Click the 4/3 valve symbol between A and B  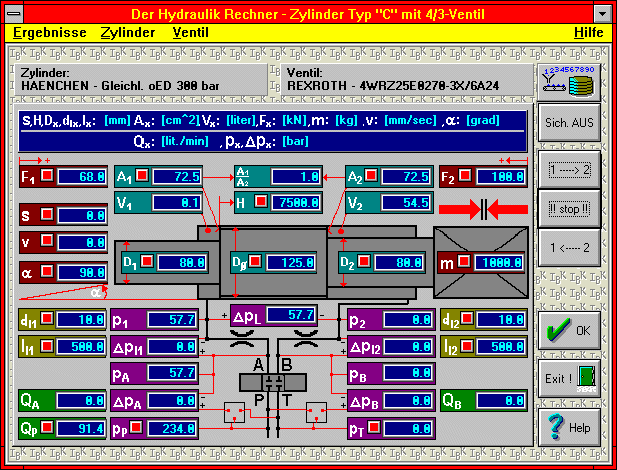[x=273, y=382]
